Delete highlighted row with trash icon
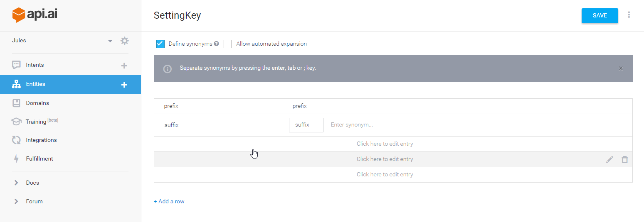 (624, 159)
